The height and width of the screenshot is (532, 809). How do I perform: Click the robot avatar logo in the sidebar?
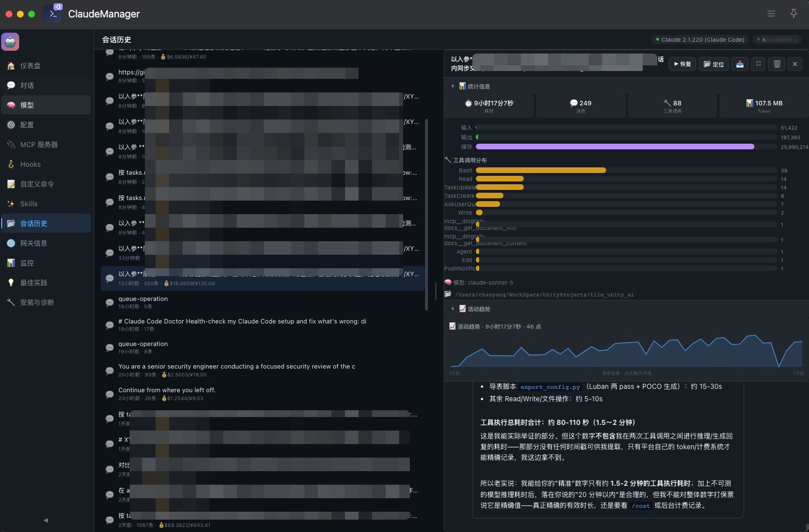[x=10, y=42]
